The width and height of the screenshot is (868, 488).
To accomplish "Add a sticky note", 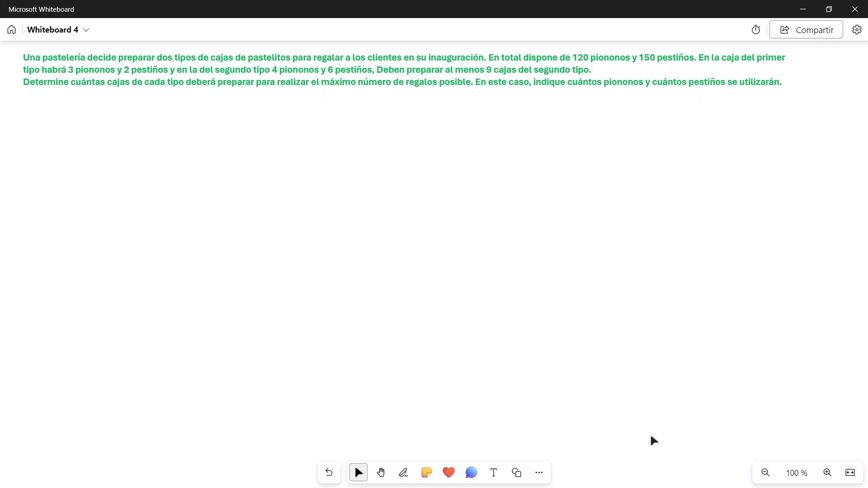I will pyautogui.click(x=426, y=473).
